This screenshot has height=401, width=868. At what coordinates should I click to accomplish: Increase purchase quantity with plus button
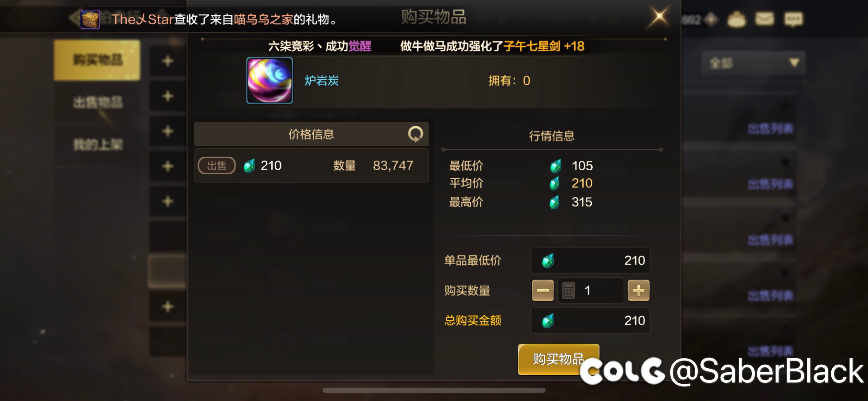tap(638, 290)
